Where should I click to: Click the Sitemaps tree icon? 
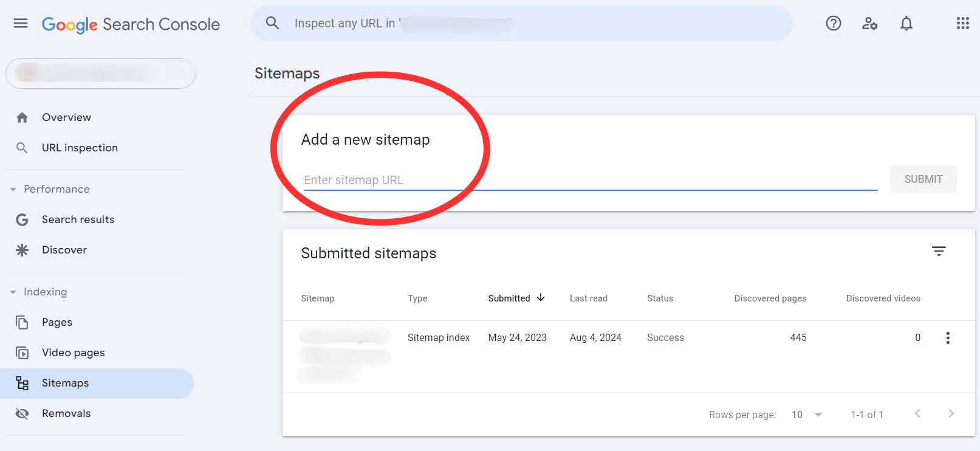click(22, 383)
